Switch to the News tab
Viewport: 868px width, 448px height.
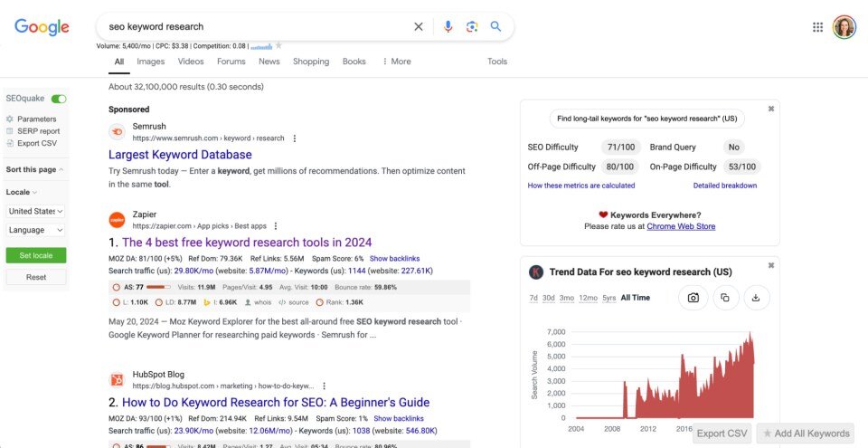click(269, 62)
